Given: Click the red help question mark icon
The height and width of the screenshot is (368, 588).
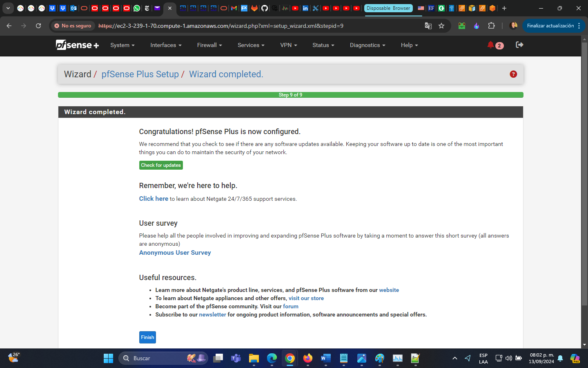Looking at the screenshot, I should pyautogui.click(x=513, y=74).
